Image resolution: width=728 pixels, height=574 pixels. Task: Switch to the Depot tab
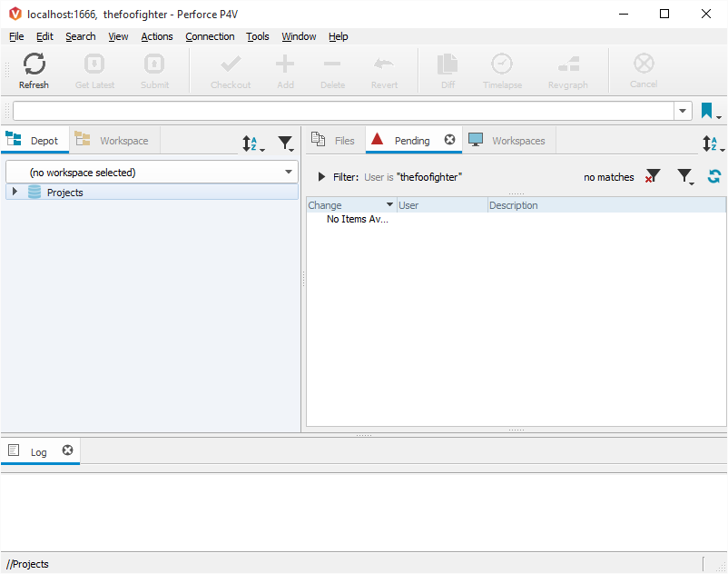point(34,140)
